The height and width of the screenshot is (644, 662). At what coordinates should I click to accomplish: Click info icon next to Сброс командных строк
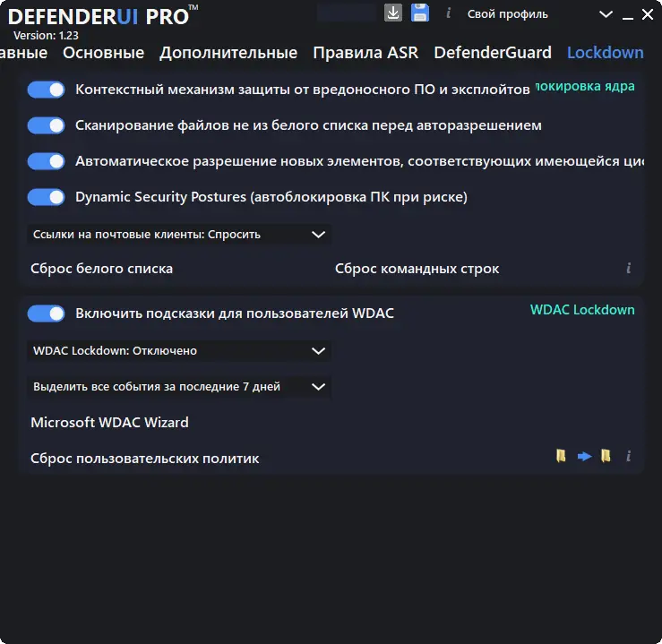click(x=628, y=268)
